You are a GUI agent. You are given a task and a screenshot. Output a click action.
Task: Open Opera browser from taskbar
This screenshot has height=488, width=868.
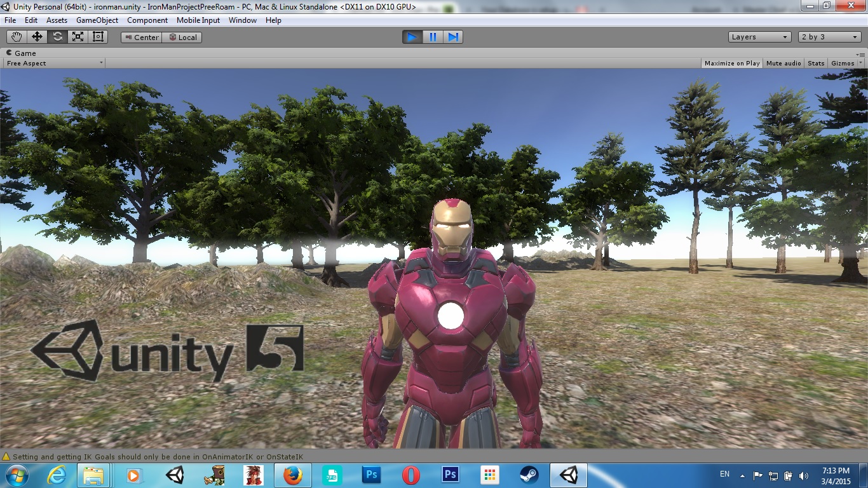[410, 475]
